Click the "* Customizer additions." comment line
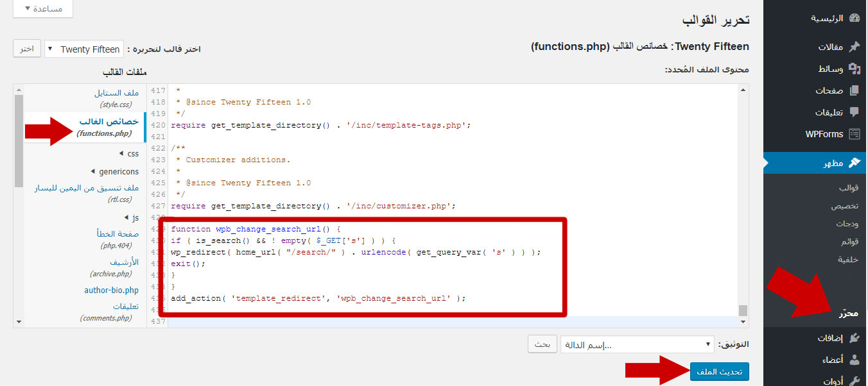This screenshot has height=386, width=868. coord(234,160)
